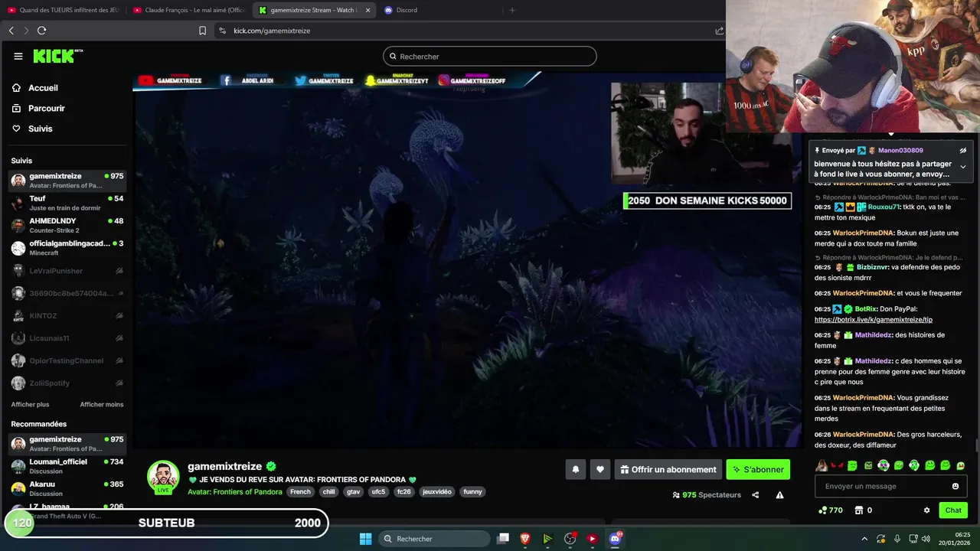The image size is (980, 551).
Task: Follow channel with heart icon
Action: [x=600, y=469]
